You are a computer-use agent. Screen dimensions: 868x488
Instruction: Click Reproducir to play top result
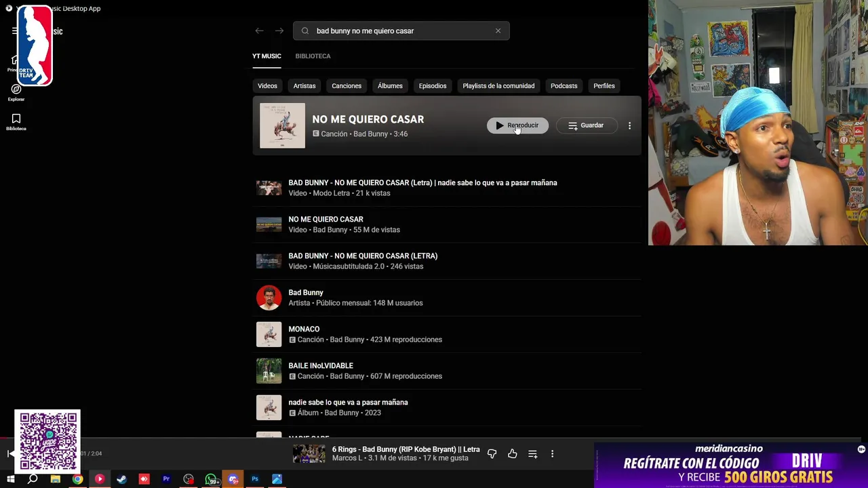point(517,125)
